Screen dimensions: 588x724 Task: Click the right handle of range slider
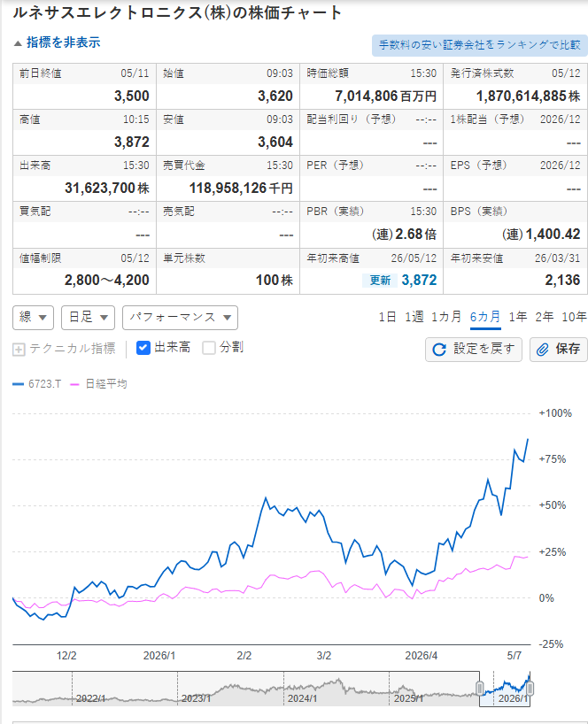[x=530, y=689]
